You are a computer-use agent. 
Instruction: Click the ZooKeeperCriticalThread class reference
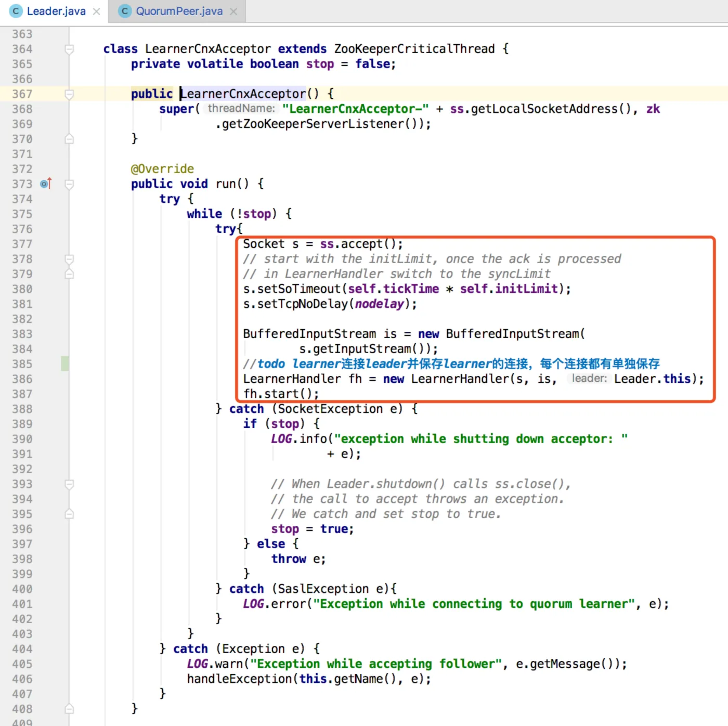tap(414, 49)
